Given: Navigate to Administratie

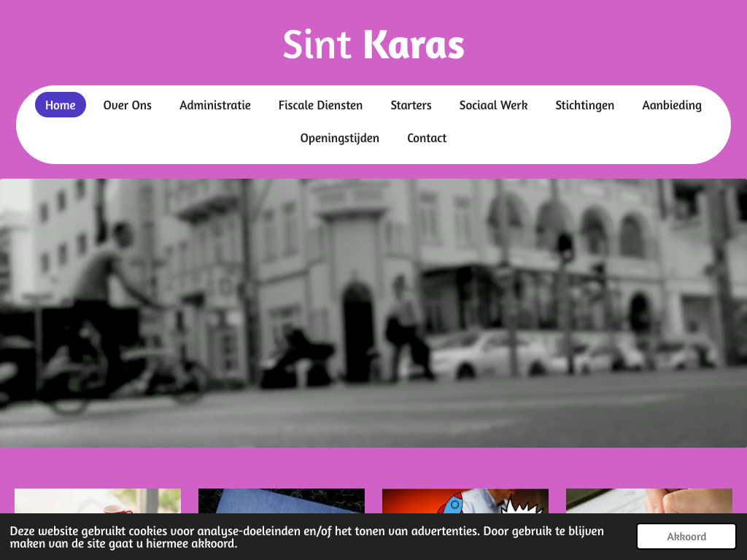Looking at the screenshot, I should [215, 105].
